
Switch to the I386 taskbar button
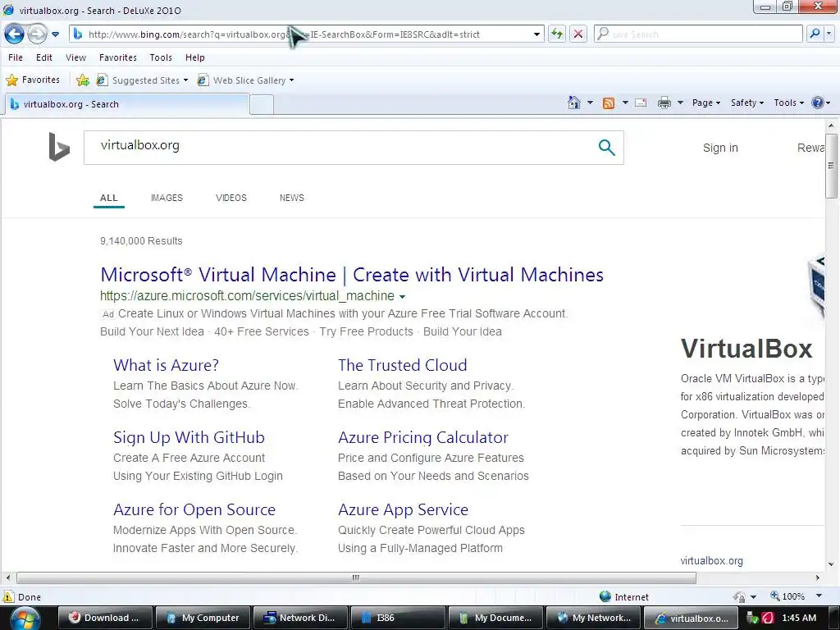(x=398, y=618)
